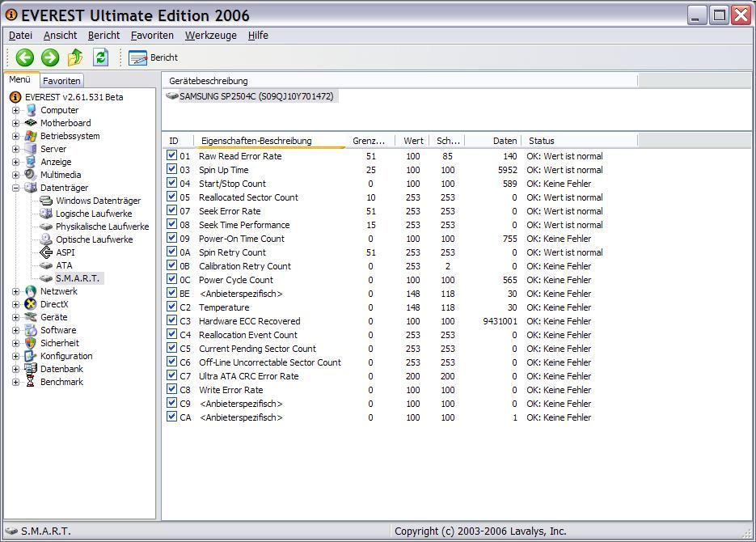The height and width of the screenshot is (542, 756).
Task: Click the Konfiguration icon in the tree
Action: tap(31, 356)
